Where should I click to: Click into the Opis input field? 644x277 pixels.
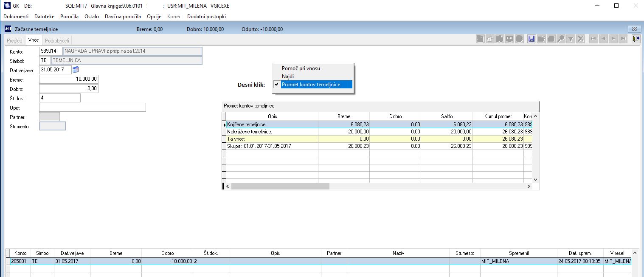pos(92,107)
